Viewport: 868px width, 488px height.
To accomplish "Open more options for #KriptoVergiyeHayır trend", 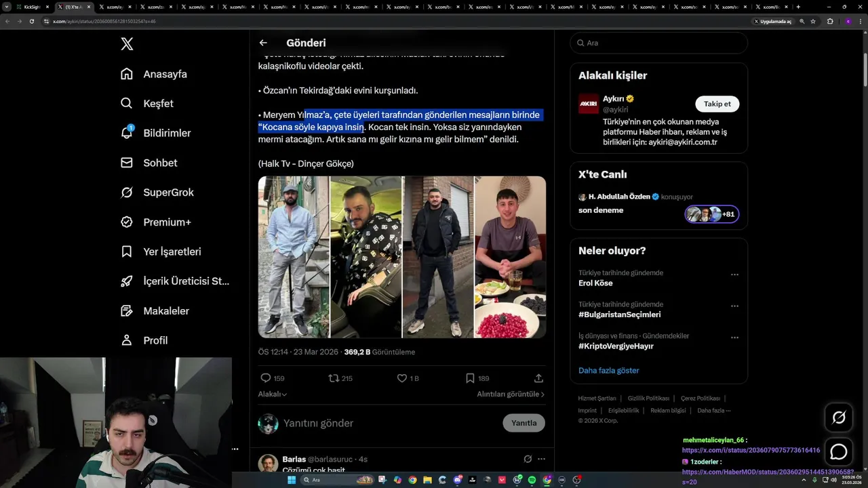I will [734, 338].
